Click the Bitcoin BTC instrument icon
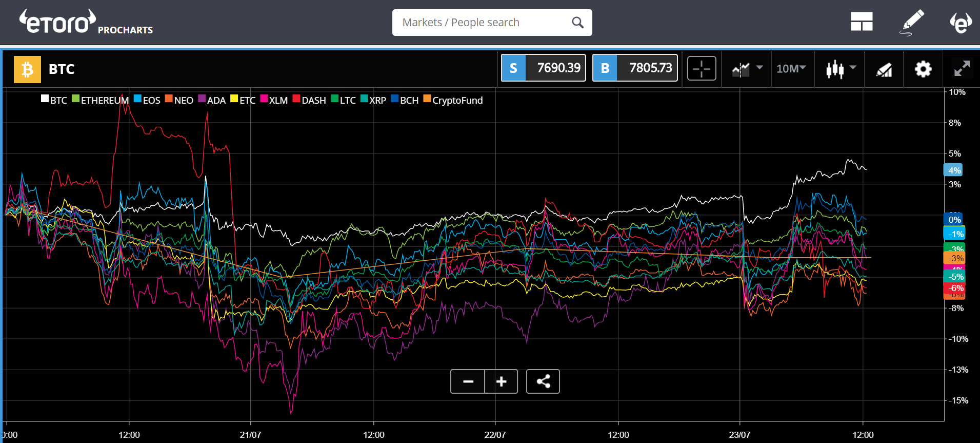This screenshot has width=980, height=443. coord(27,69)
